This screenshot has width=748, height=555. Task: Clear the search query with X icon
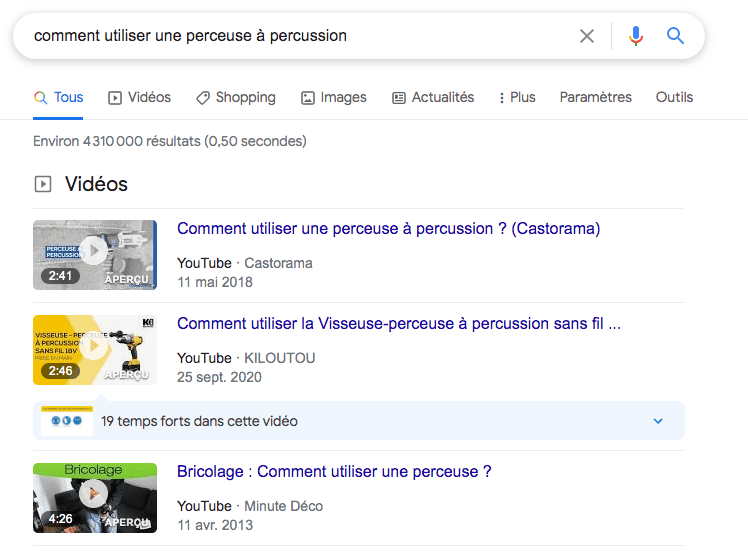[x=587, y=36]
